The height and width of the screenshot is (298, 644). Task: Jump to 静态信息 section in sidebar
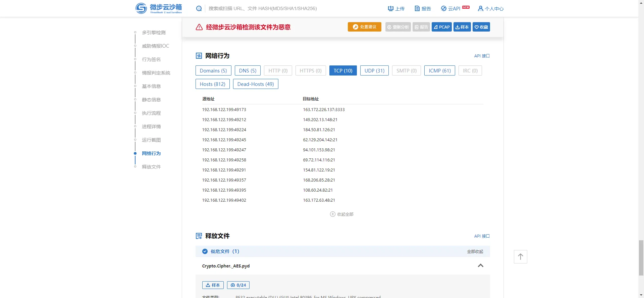151,100
